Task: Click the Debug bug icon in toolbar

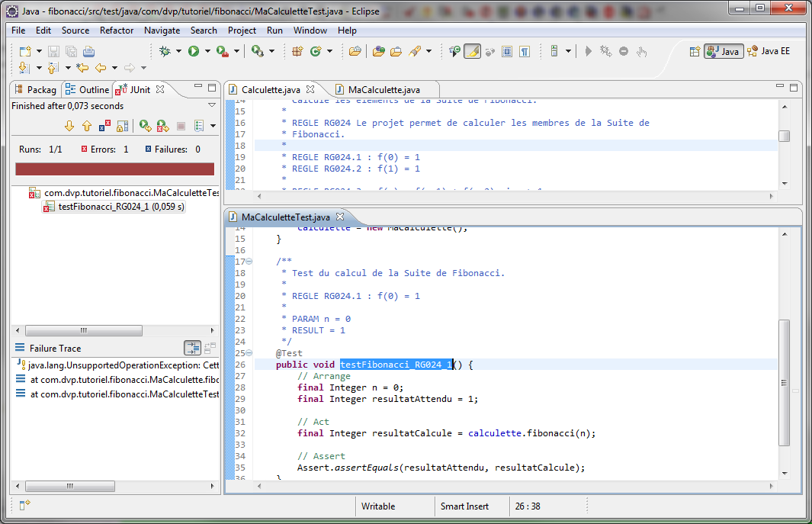Action: tap(165, 51)
